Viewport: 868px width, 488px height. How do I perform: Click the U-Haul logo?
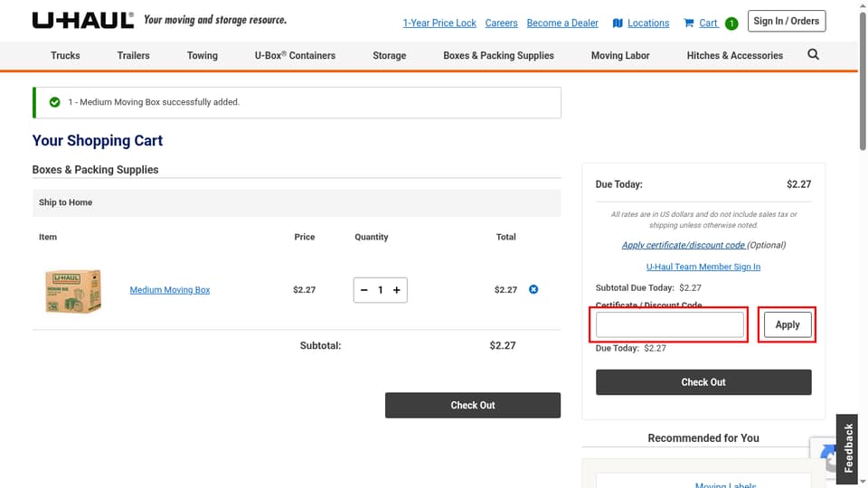pos(83,21)
